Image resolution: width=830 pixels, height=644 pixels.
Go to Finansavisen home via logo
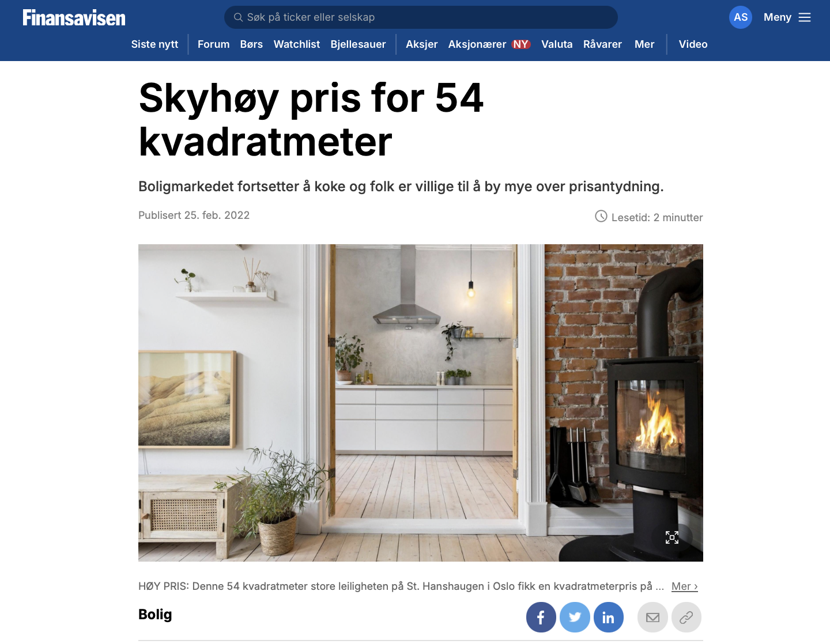click(x=74, y=18)
